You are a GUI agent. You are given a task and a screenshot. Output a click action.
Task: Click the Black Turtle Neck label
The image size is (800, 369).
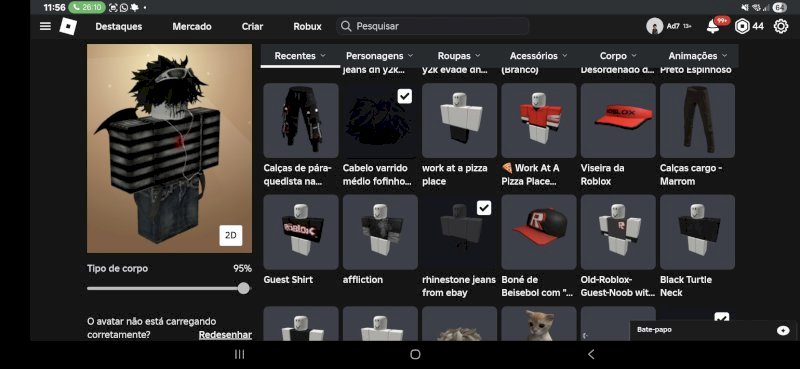pyautogui.click(x=686, y=286)
